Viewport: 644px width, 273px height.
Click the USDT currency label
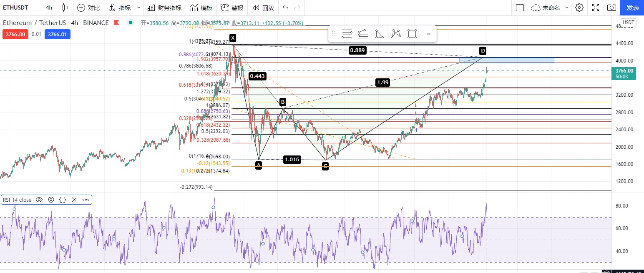628,23
